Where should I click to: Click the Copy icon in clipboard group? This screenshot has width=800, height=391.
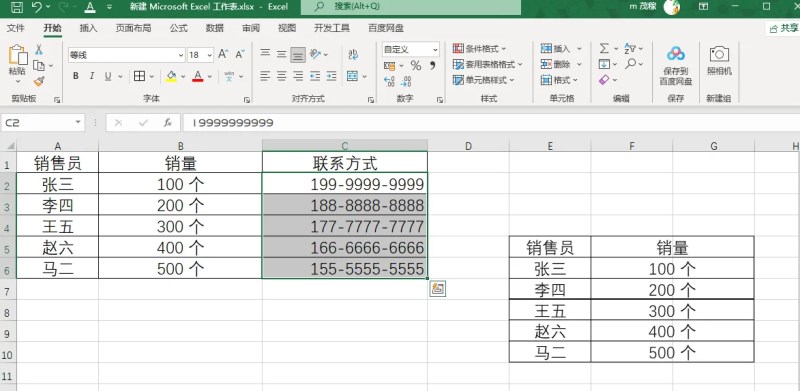tap(39, 65)
